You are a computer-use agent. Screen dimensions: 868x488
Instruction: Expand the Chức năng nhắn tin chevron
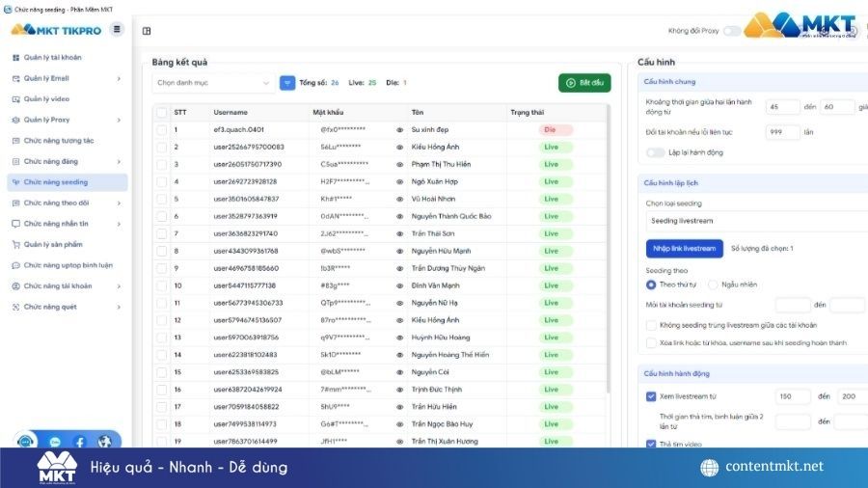[119, 224]
